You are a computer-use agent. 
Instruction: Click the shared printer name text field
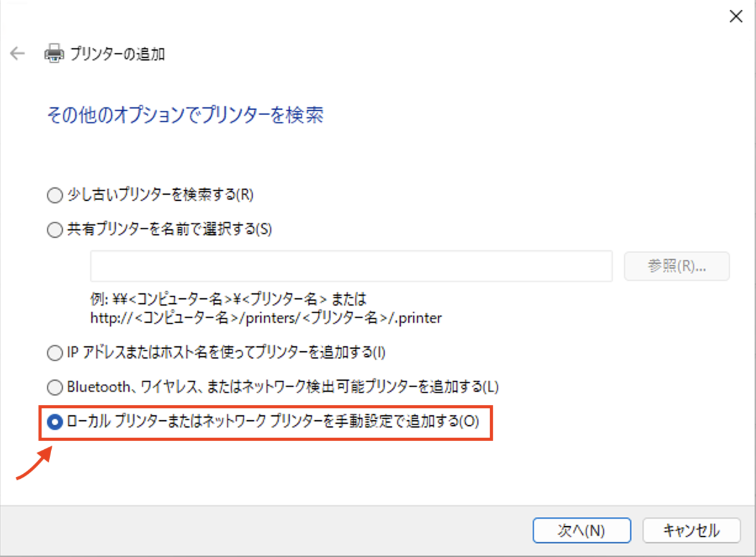[x=351, y=266]
